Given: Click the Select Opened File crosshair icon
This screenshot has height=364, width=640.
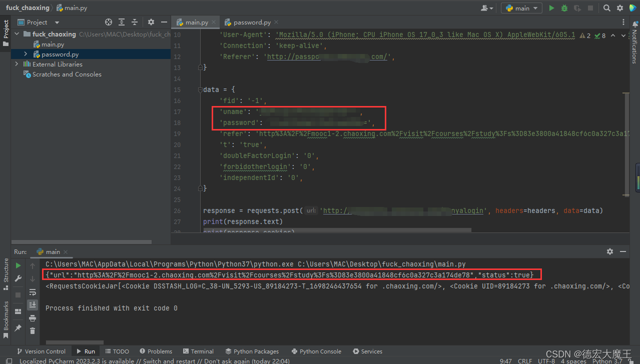Looking at the screenshot, I should (x=109, y=22).
